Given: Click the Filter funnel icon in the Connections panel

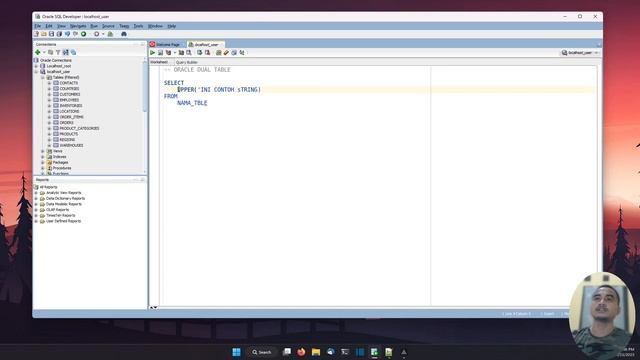Looking at the screenshot, I should coord(58,52).
